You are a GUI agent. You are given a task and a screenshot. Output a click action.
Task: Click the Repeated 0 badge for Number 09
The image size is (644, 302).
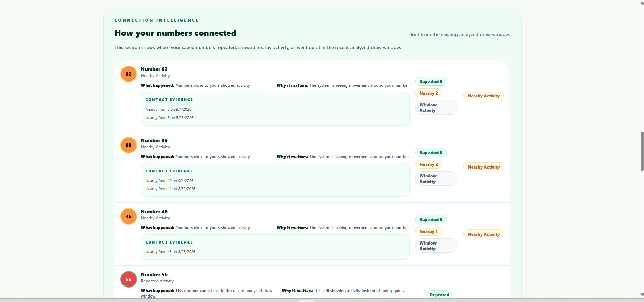431,153
